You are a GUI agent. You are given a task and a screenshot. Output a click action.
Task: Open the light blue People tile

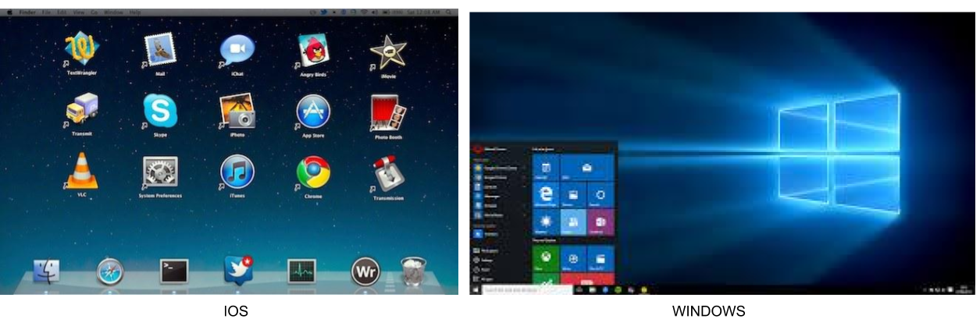[x=573, y=222]
